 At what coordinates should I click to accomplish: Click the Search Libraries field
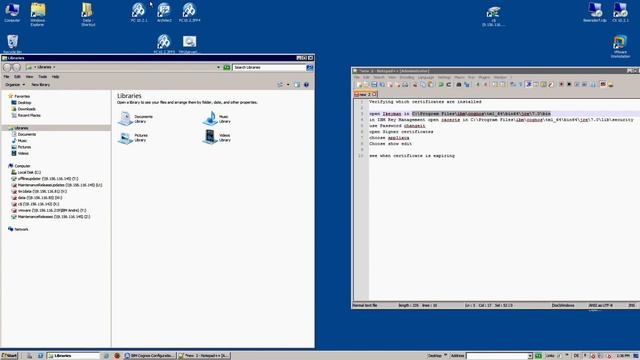[269, 67]
